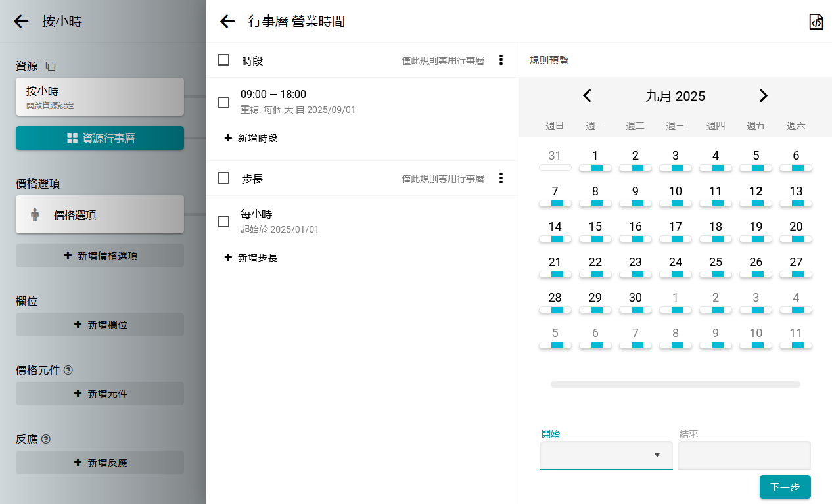Toggle the 時段 header checkbox
Viewport: 832px width, 504px height.
pos(223,60)
